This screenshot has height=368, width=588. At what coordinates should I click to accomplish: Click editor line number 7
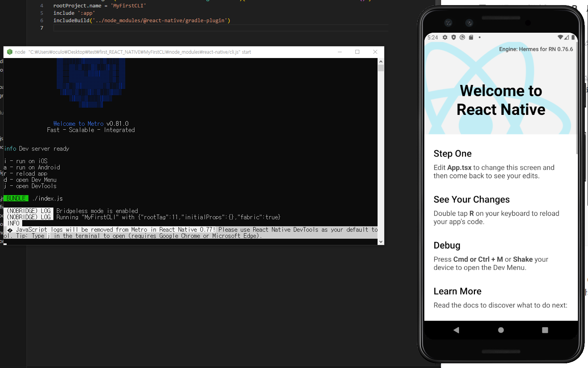pyautogui.click(x=42, y=28)
